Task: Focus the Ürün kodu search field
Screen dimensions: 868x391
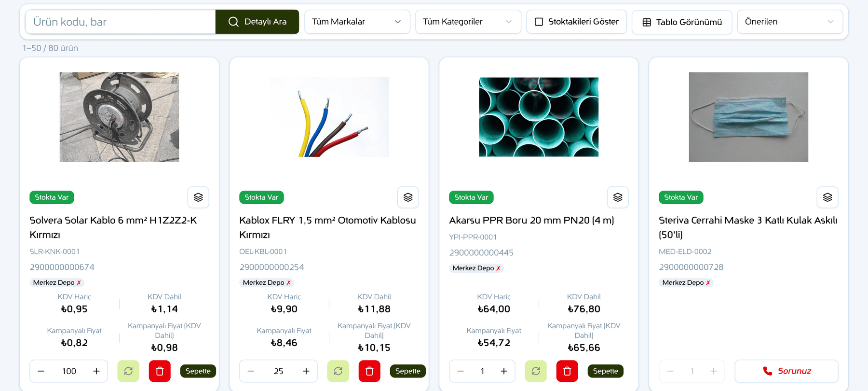Action: (121, 22)
